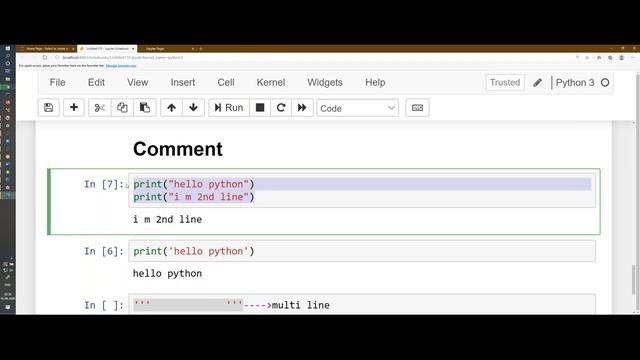Screen dimensions: 640x360
Task: Open the Edit menu
Action: click(x=96, y=82)
